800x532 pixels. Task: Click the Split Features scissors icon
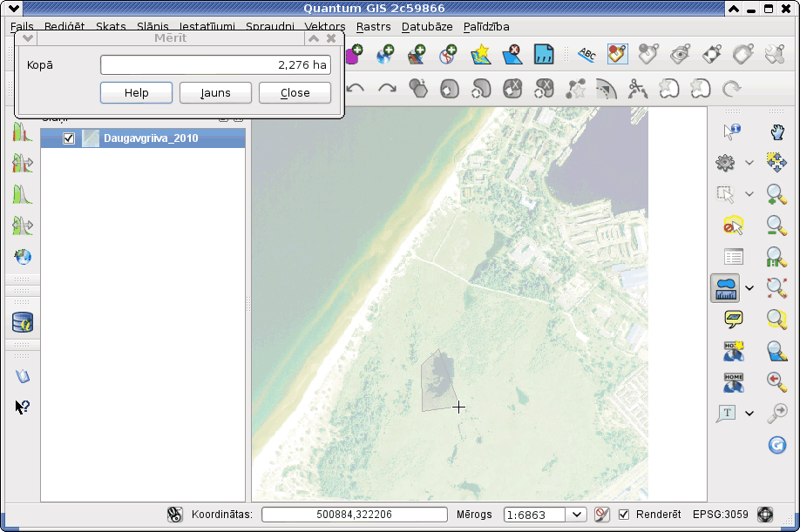(637, 89)
